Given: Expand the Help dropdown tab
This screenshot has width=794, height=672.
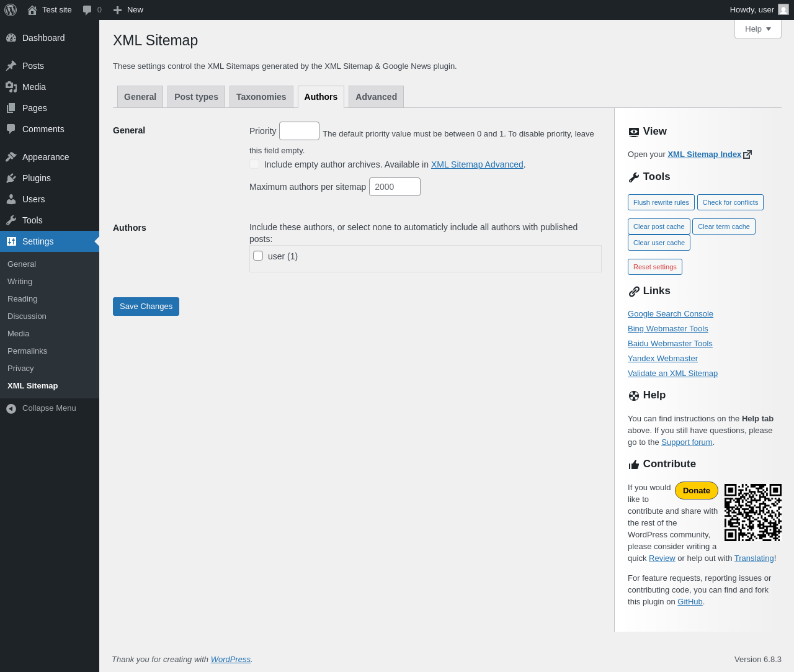Looking at the screenshot, I should (x=757, y=29).
